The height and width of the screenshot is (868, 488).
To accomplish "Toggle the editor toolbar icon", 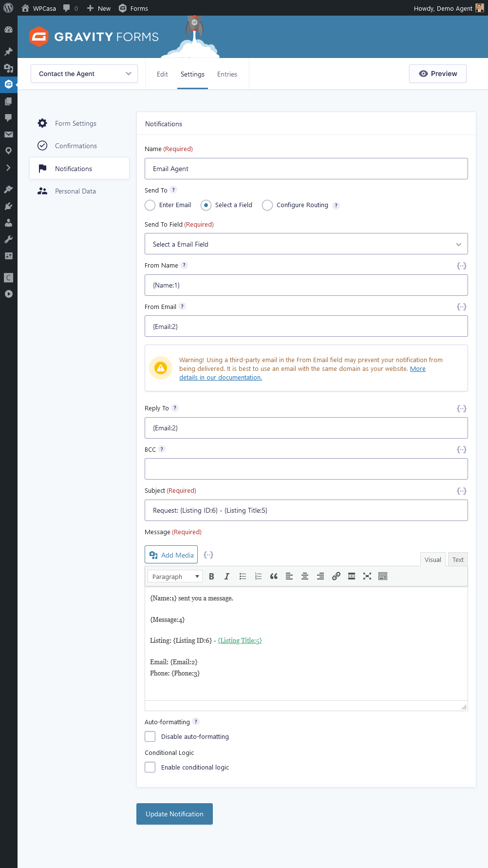I will [x=383, y=576].
